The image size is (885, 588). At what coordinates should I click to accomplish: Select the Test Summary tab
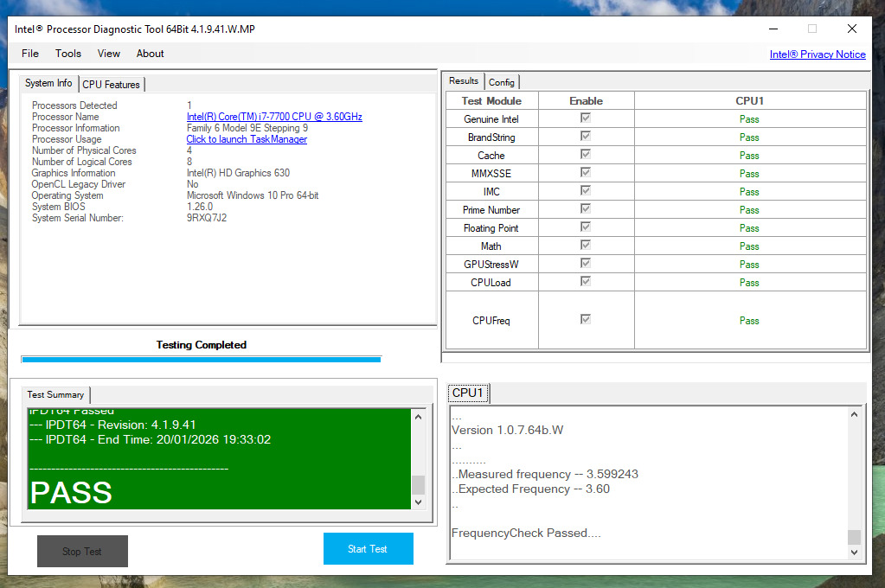coord(55,394)
